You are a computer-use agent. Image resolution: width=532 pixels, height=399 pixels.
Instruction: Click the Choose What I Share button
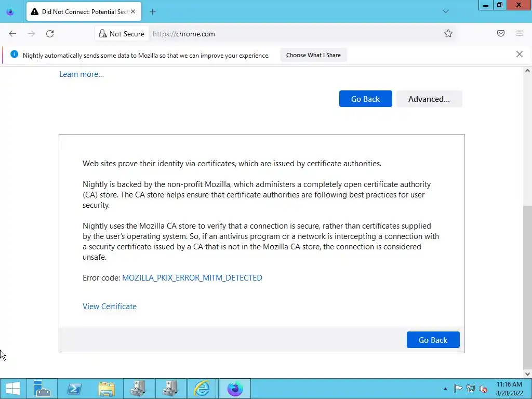(x=313, y=55)
